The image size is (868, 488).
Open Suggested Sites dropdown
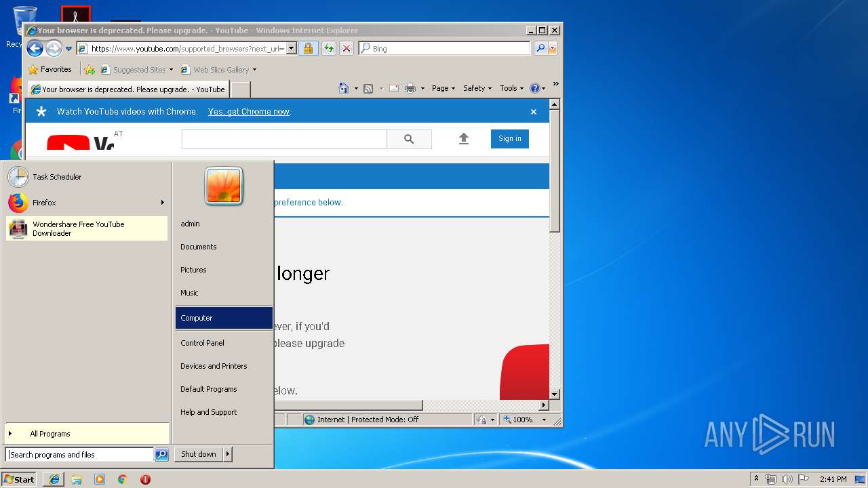(136, 69)
